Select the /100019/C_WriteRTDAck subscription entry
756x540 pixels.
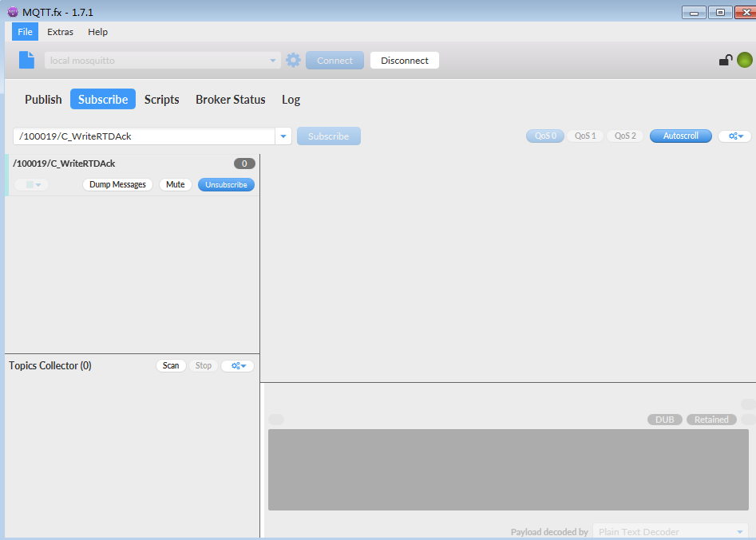pyautogui.click(x=132, y=175)
